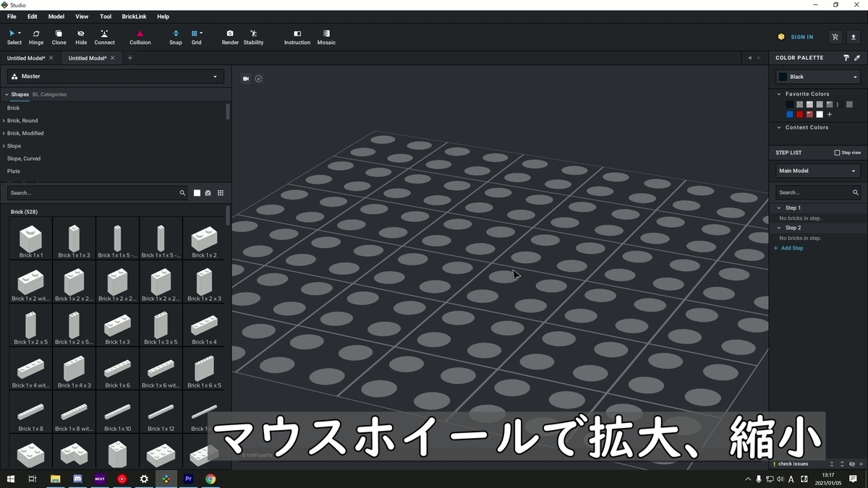Open the Tool menu
The height and width of the screenshot is (488, 868).
click(106, 16)
